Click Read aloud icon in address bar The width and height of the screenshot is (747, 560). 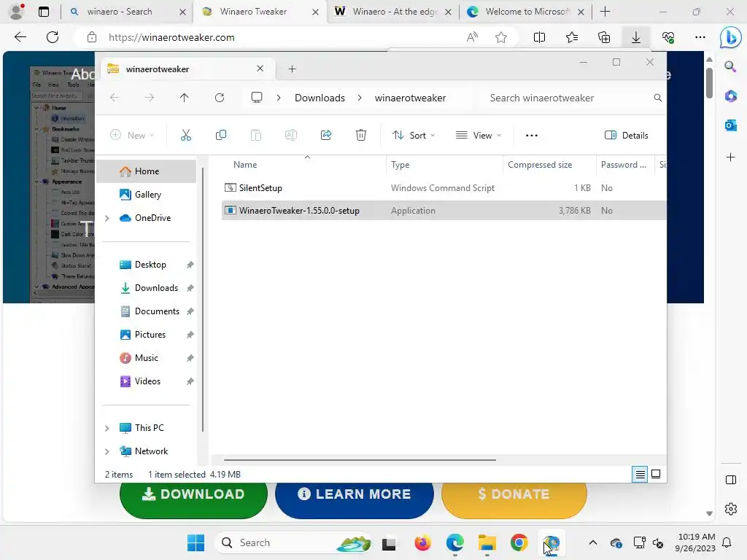(472, 37)
